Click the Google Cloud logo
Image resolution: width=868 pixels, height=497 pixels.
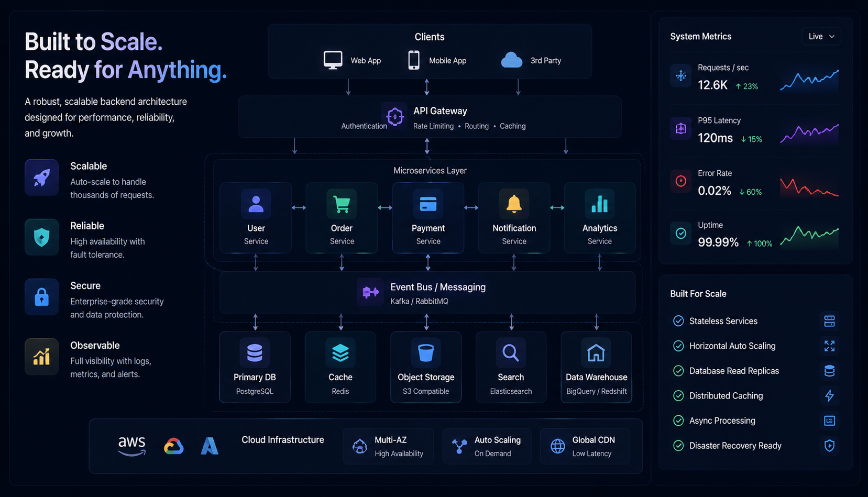tap(173, 446)
